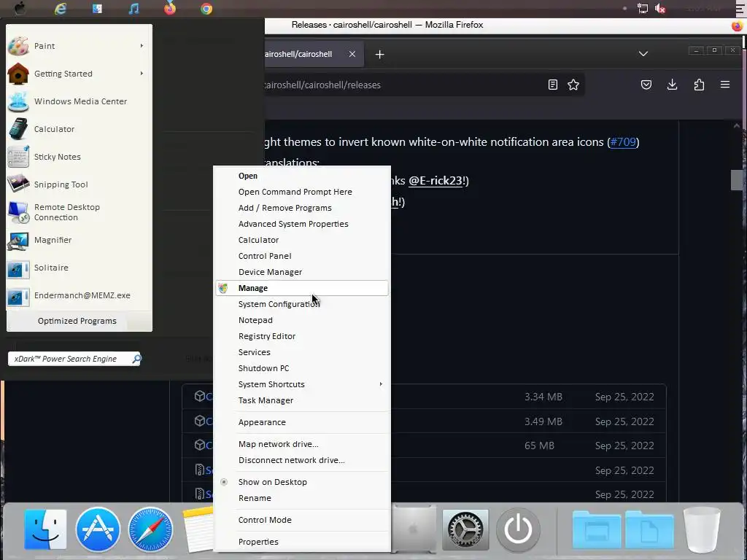
Task: Open the Notes icon in dock
Action: 198,529
